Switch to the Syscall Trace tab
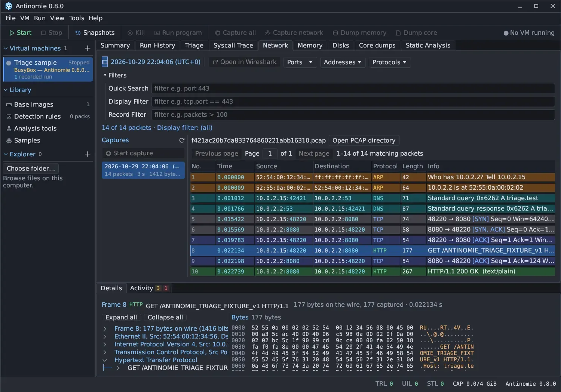Viewport: 561px width, 392px height. click(x=233, y=45)
